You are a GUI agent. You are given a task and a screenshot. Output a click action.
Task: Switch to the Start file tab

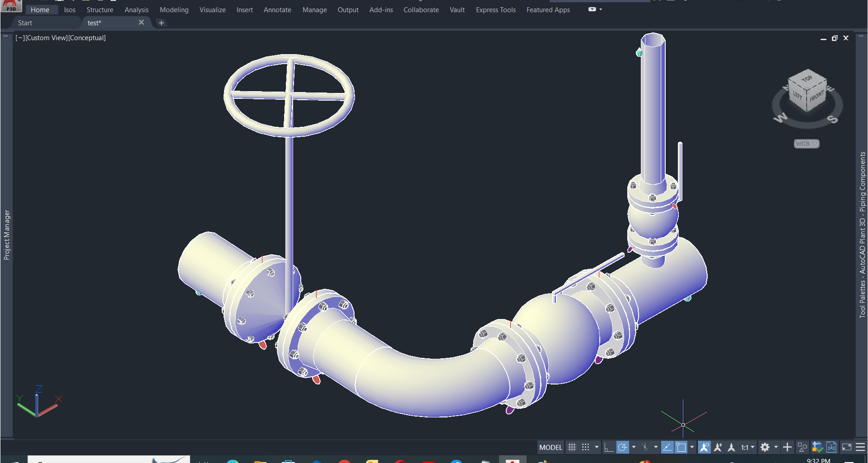(x=25, y=23)
